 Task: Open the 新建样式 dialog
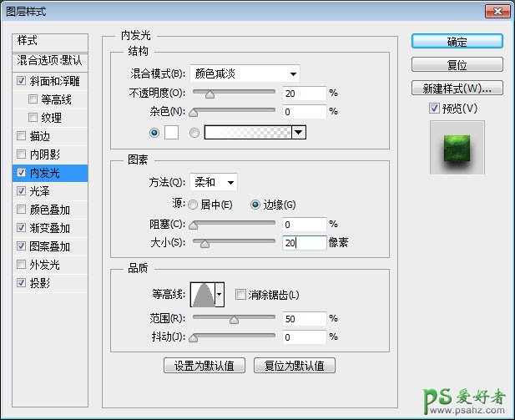pos(457,88)
